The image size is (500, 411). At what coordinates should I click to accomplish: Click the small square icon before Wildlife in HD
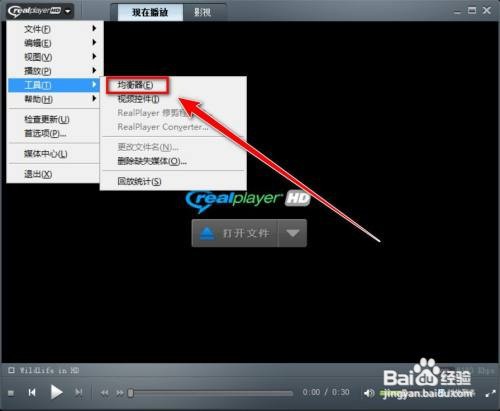[x=12, y=370]
